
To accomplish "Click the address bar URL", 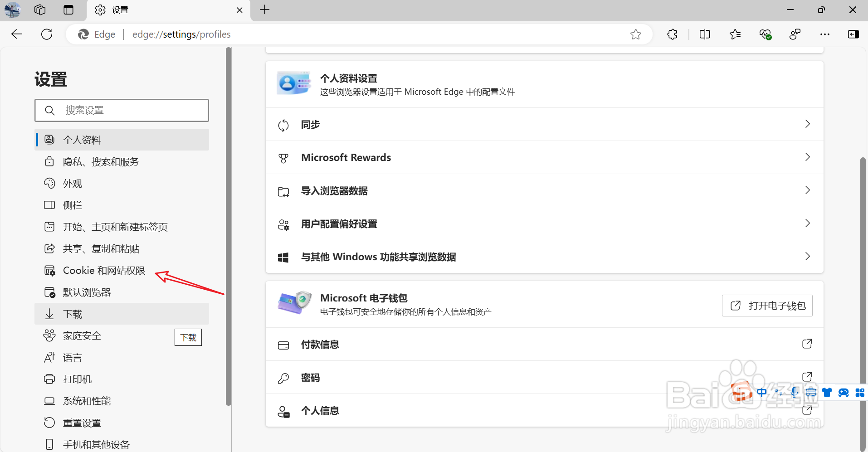I will tap(181, 34).
